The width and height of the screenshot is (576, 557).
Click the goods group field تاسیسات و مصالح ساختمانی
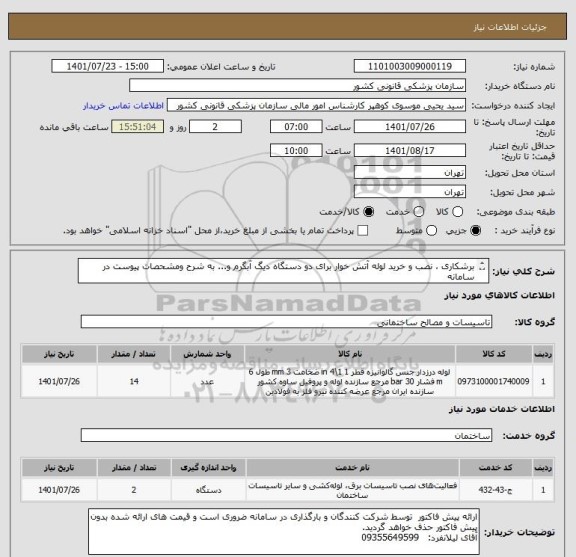(x=286, y=322)
